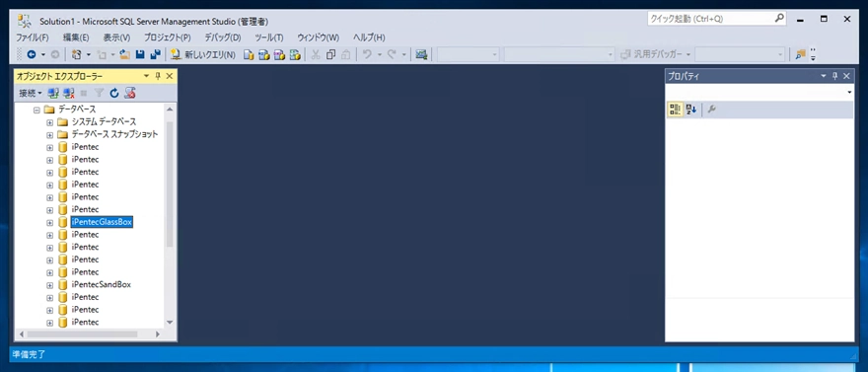
Task: Select the データベース root folder
Action: pyautogui.click(x=77, y=110)
